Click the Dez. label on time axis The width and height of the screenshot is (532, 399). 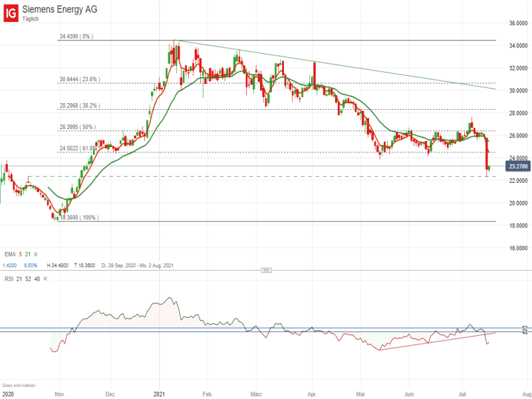click(110, 394)
